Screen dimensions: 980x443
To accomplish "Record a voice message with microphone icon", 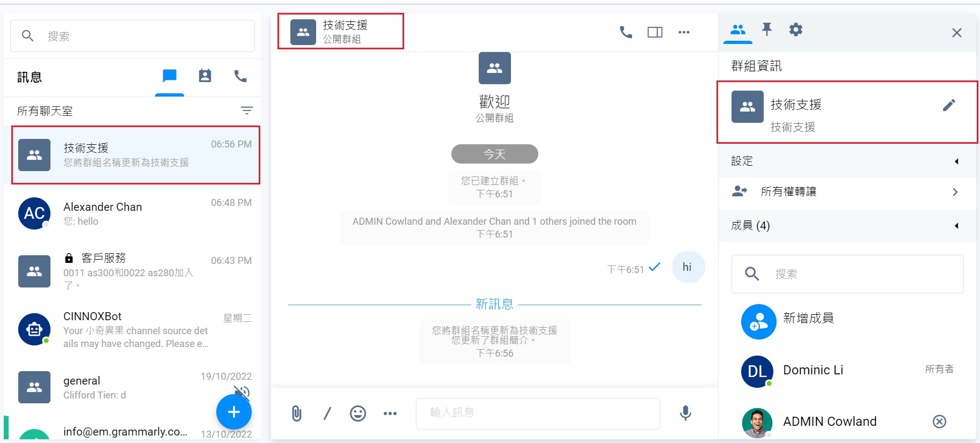I will [685, 412].
